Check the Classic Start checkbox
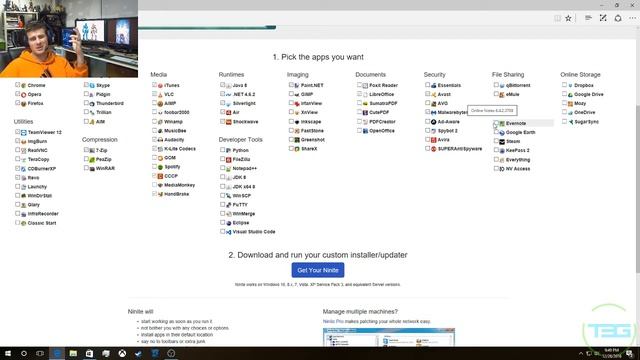 (x=18, y=222)
